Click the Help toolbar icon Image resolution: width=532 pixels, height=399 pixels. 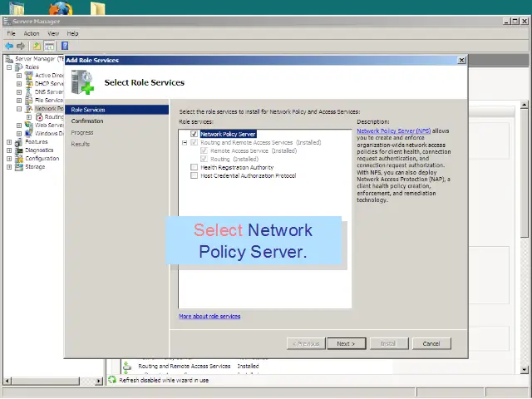click(64, 46)
